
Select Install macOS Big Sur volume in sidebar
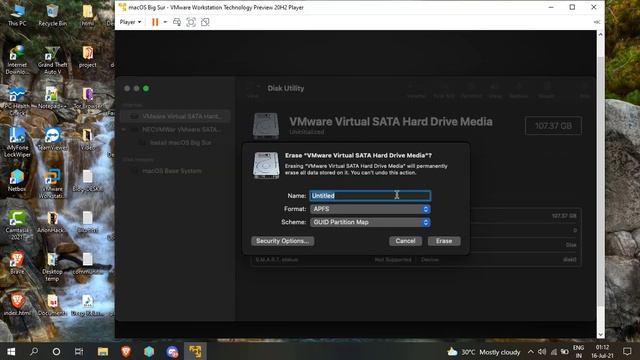pyautogui.click(x=180, y=143)
